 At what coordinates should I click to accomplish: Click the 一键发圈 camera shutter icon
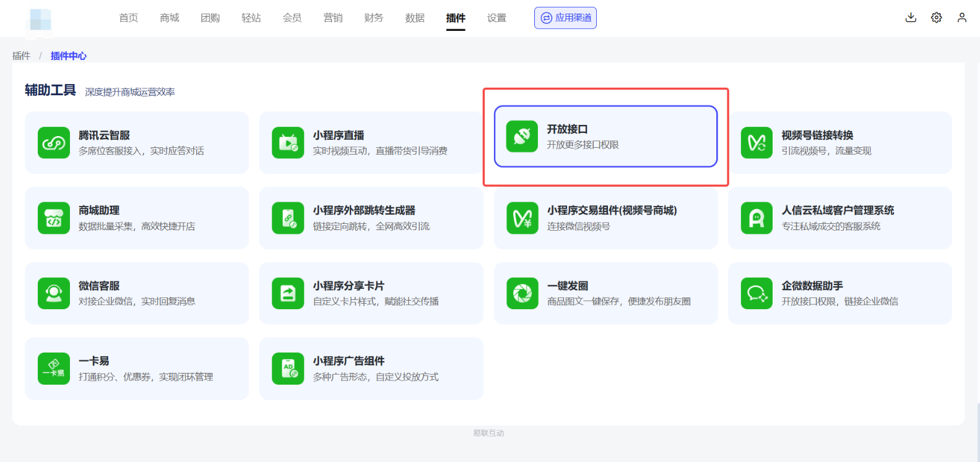[x=522, y=293]
